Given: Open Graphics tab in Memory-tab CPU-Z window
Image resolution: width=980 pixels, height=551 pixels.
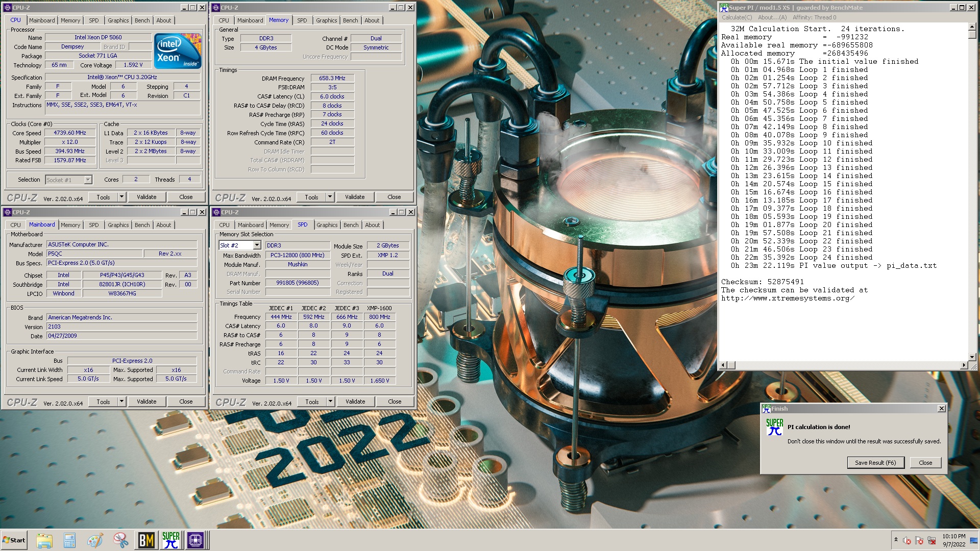Looking at the screenshot, I should point(327,20).
